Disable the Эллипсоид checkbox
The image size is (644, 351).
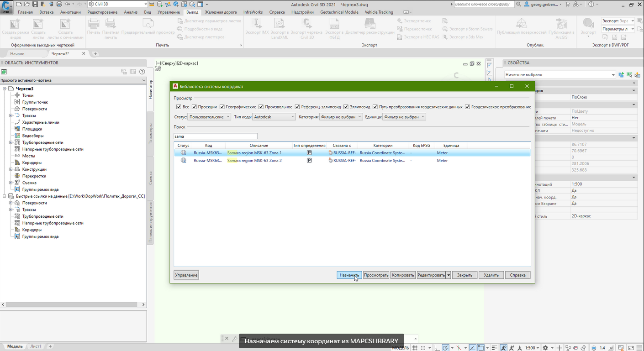(346, 107)
